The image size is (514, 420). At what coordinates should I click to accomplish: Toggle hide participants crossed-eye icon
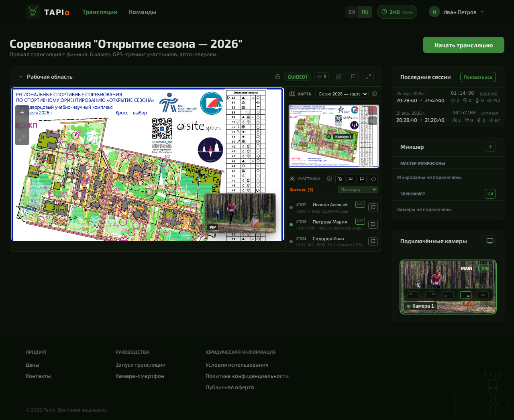(340, 179)
